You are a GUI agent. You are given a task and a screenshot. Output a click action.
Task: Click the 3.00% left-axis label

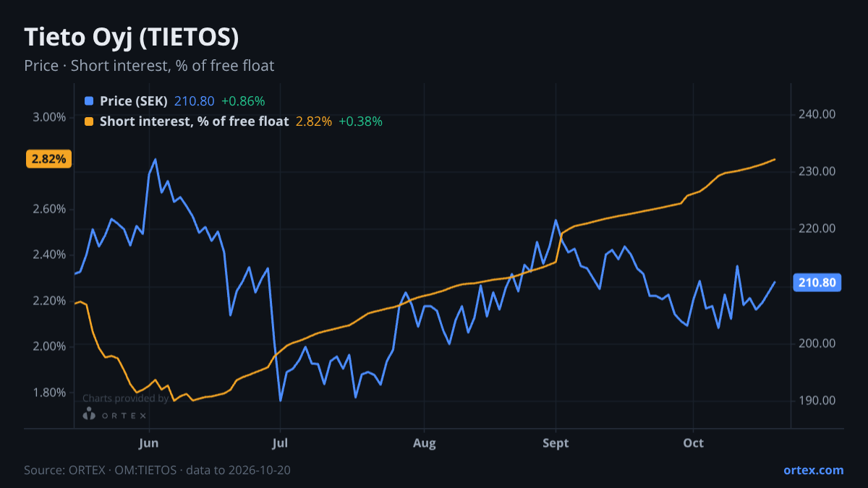tap(50, 117)
